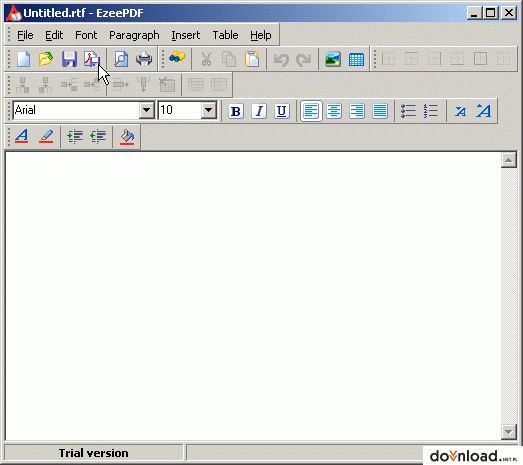
Task: Print the document
Action: pos(144,59)
